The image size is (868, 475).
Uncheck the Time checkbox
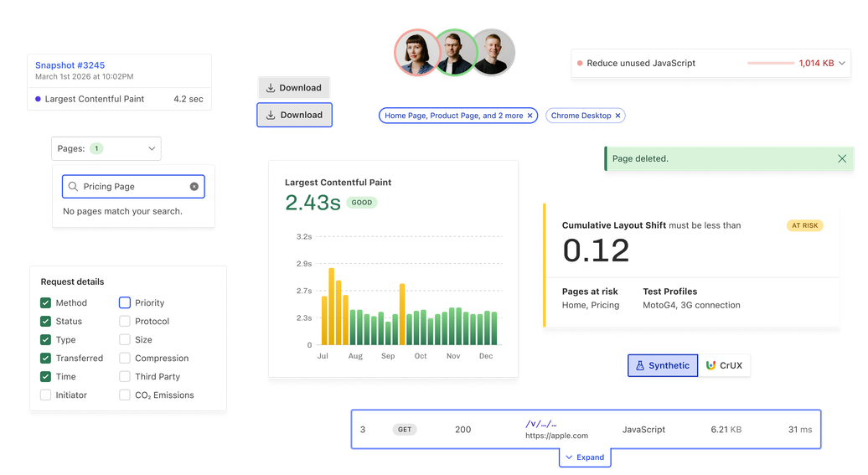(45, 376)
